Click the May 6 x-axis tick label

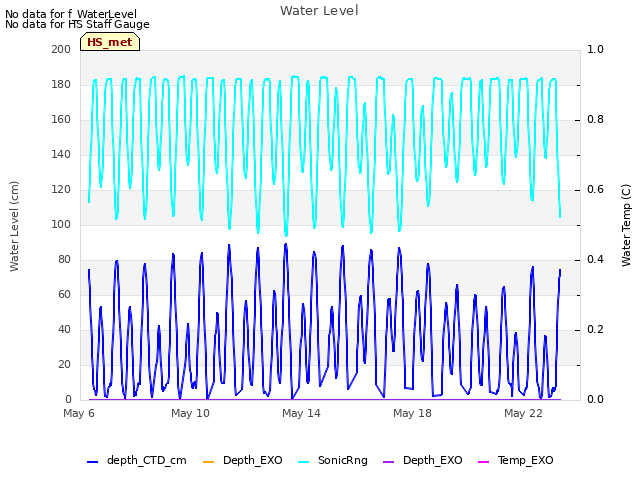[x=79, y=413]
